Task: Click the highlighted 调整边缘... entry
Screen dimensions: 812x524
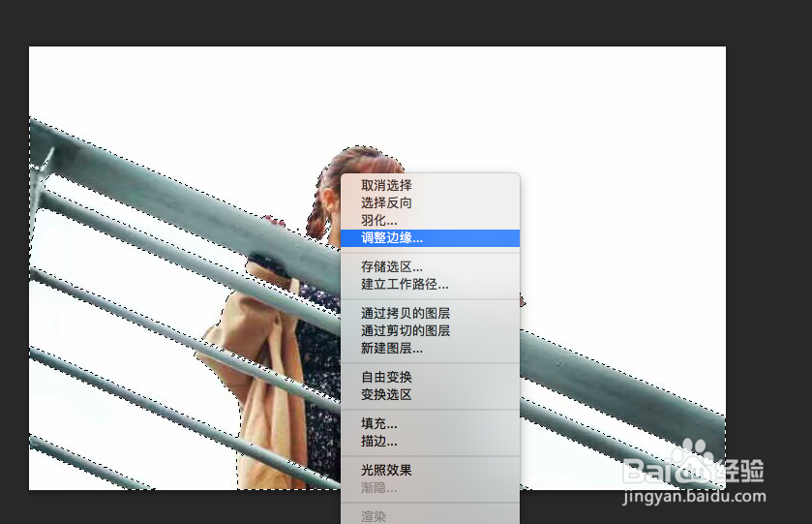Action: pyautogui.click(x=430, y=238)
